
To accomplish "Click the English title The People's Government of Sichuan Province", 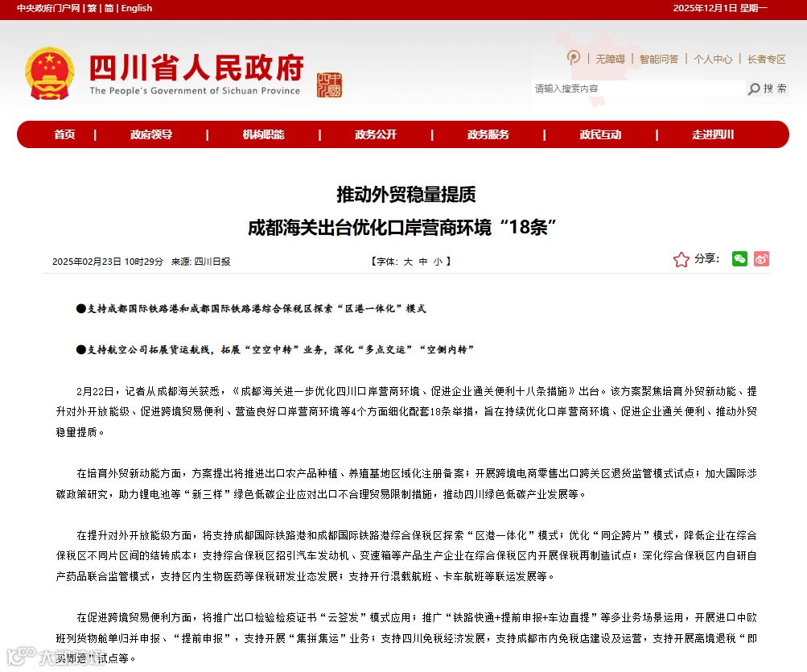I will (x=195, y=91).
